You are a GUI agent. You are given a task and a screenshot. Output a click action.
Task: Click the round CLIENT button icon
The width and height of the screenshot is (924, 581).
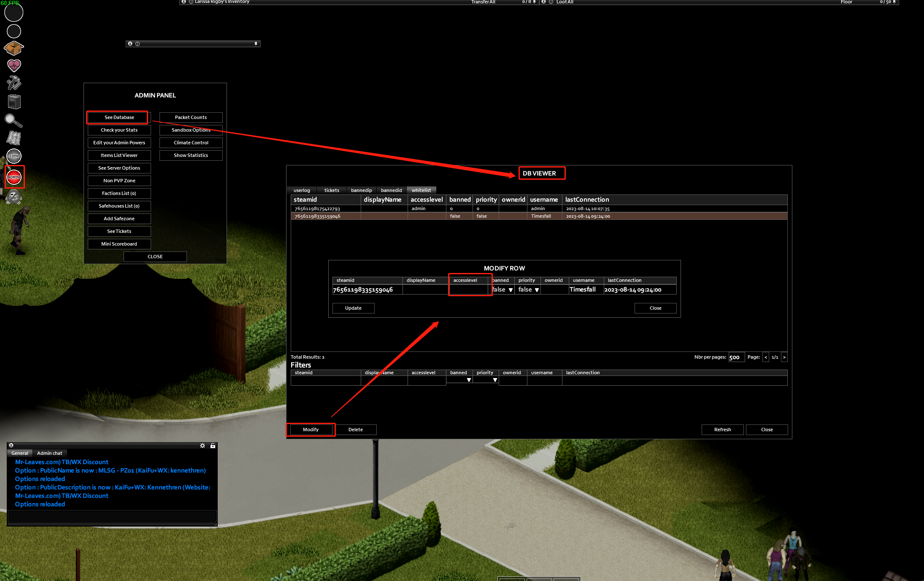pos(14,156)
